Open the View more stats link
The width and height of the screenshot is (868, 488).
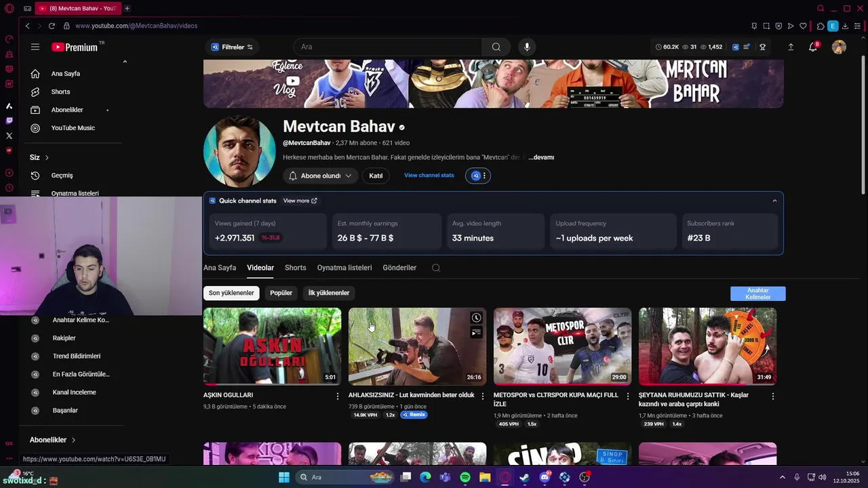click(x=300, y=201)
